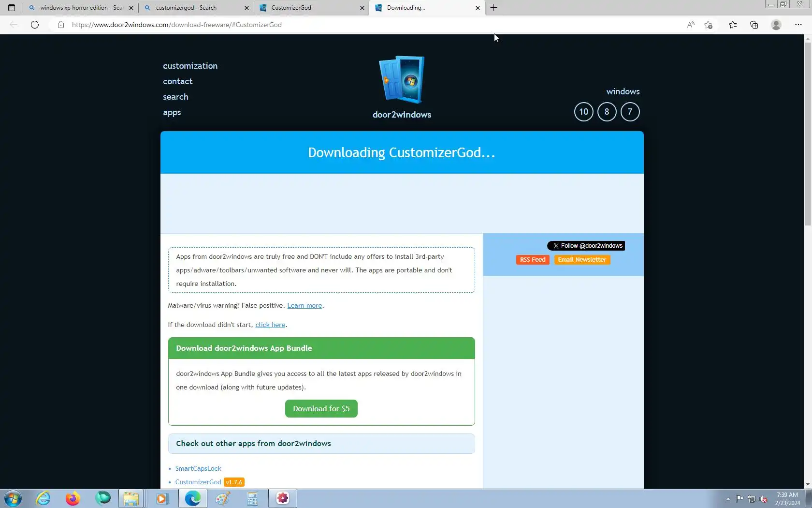812x508 pixels.
Task: Click the door2windows door logo
Action: tap(402, 80)
